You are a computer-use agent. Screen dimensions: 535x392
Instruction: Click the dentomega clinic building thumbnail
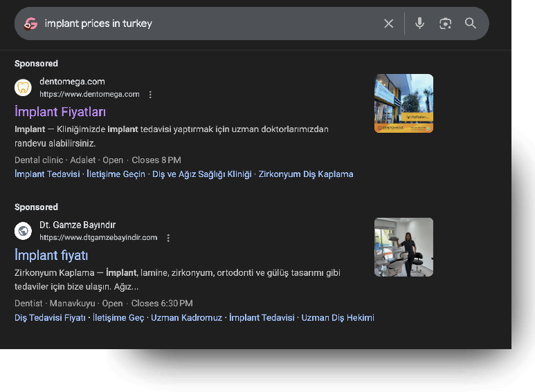403,103
